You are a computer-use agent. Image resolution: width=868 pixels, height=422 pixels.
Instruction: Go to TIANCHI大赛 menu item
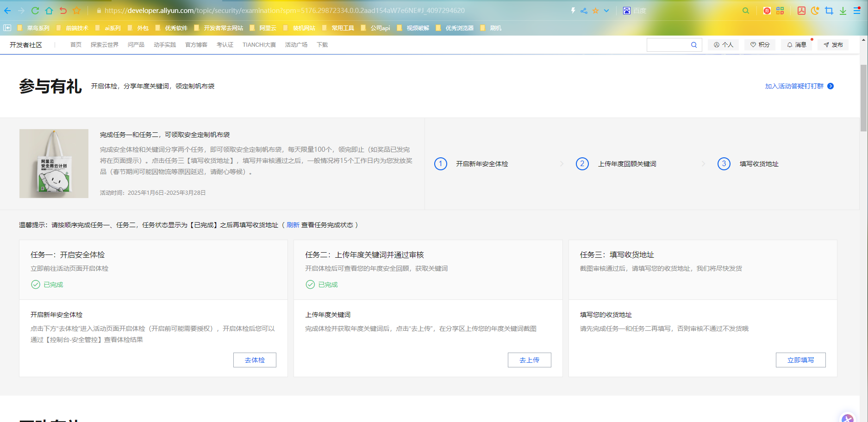coord(259,45)
